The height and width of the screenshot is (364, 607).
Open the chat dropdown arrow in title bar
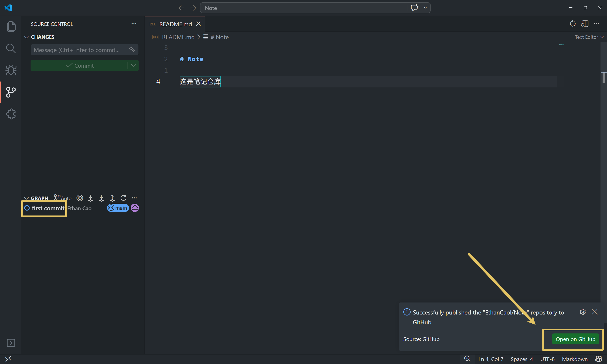pyautogui.click(x=426, y=8)
